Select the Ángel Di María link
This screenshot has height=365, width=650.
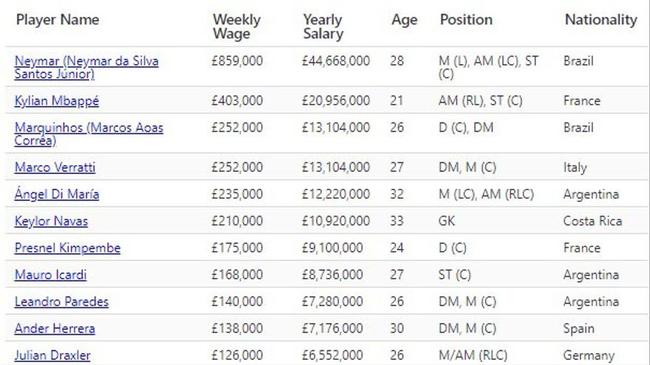[57, 194]
